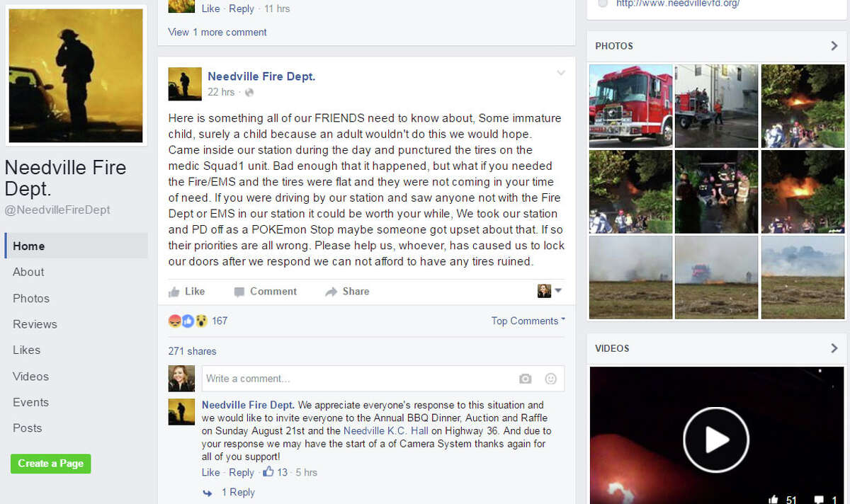Viewport: 850px width, 504px height.
Task: Expand the Videos section arrow
Action: pyautogui.click(x=834, y=348)
